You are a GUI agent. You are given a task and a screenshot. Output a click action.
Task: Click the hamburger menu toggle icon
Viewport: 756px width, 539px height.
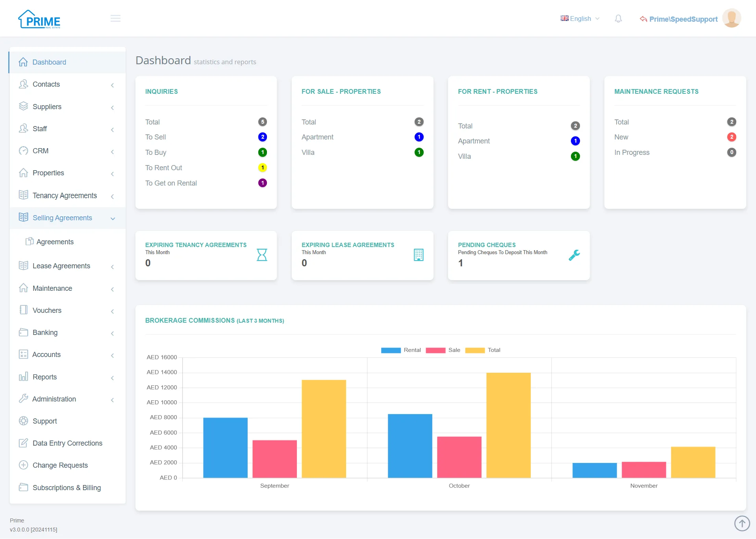(115, 19)
